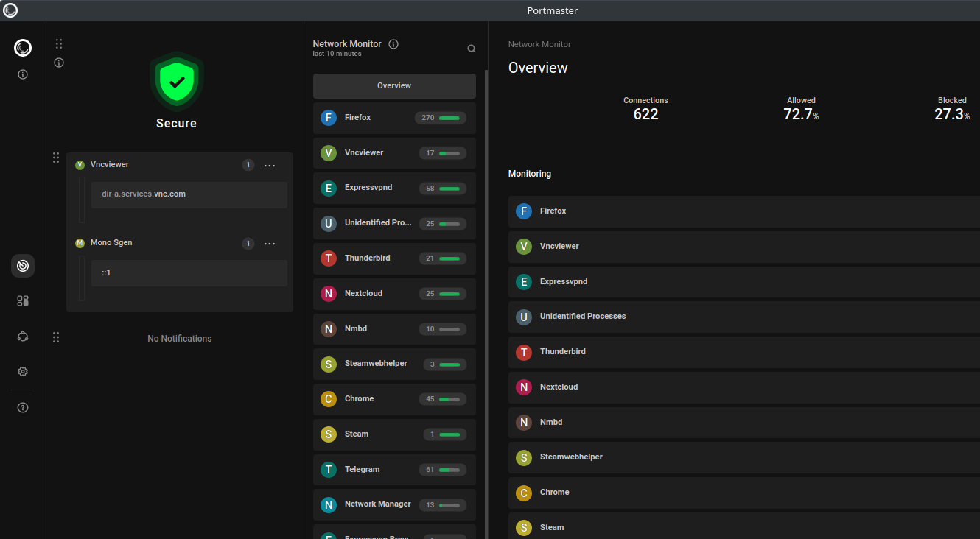Click Chrome allowed-ratio progress bar
This screenshot has height=539, width=980.
(x=449, y=399)
